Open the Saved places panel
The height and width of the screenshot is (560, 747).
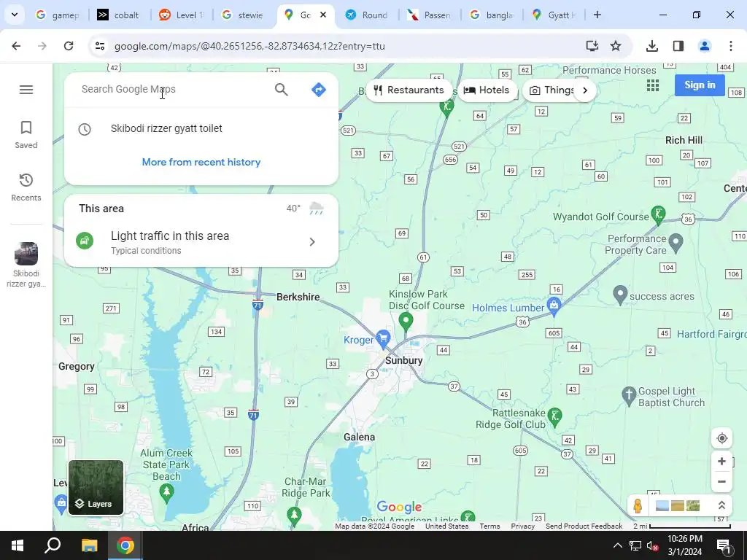click(26, 135)
